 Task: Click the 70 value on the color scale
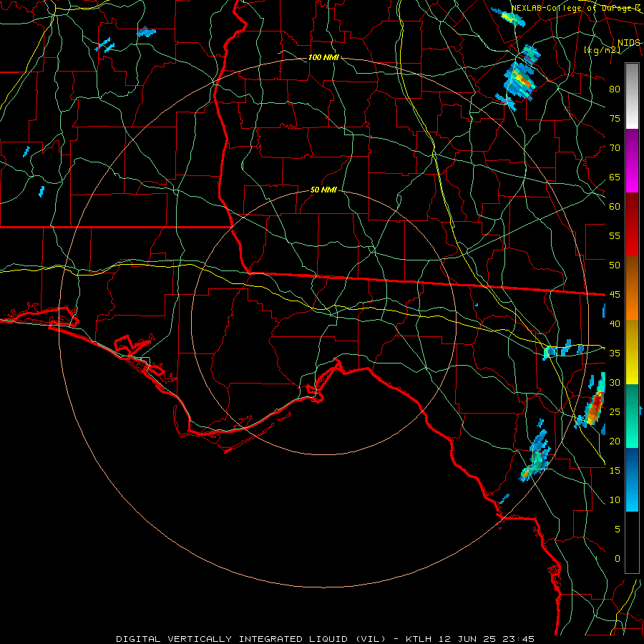point(615,148)
